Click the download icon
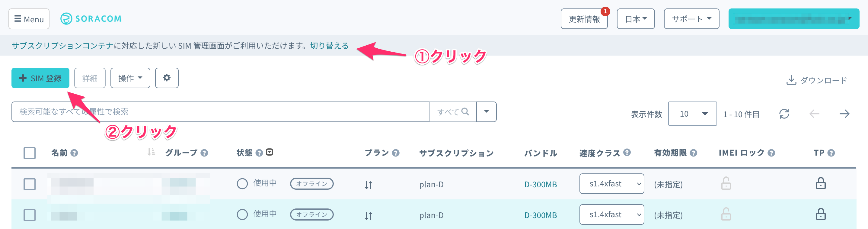 (791, 80)
